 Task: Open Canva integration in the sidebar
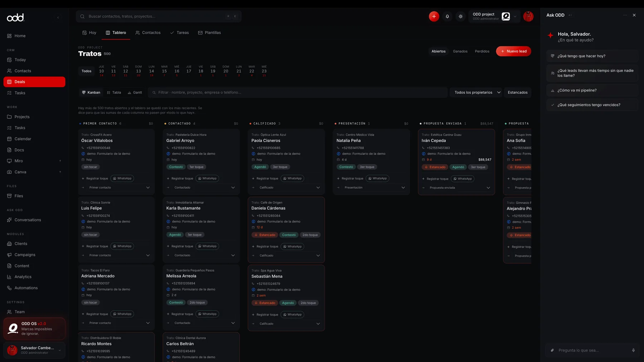34,172
